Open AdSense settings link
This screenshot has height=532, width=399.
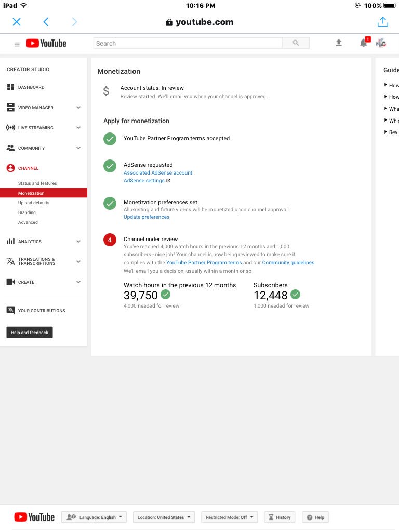pos(144,180)
